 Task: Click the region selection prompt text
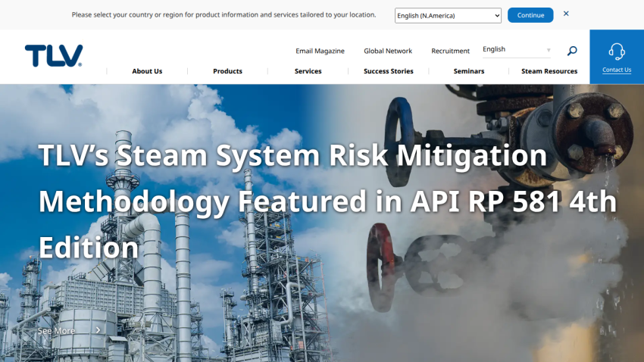[224, 15]
